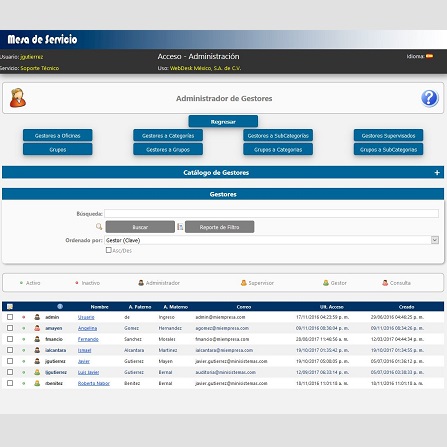This screenshot has width=447, height=447.
Task: Open the Ordenado por dropdown
Action: coord(271,240)
